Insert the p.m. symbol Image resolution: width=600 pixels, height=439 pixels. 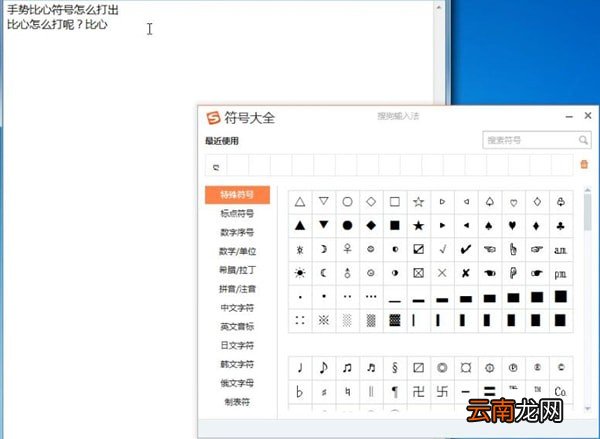coord(561,273)
